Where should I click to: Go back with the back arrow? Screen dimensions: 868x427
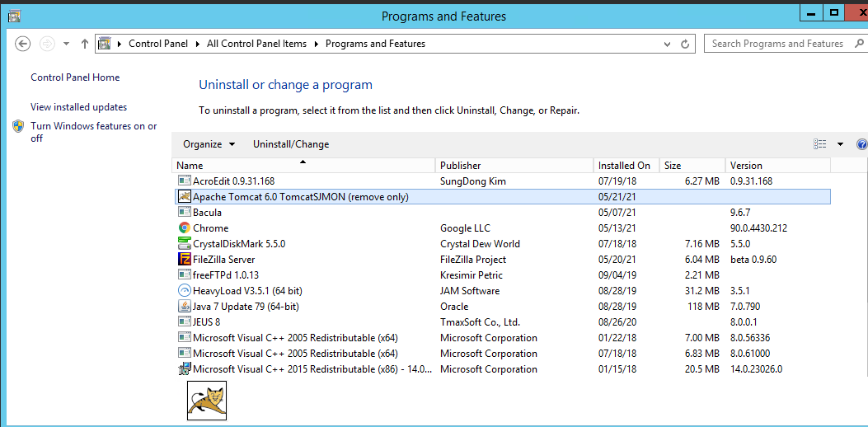point(23,44)
